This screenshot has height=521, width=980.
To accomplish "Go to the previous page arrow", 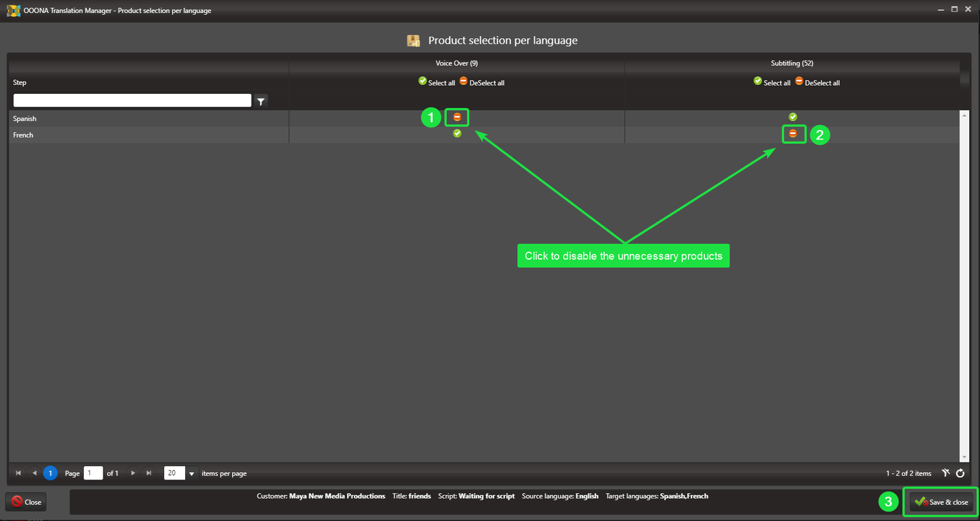I will pyautogui.click(x=34, y=473).
